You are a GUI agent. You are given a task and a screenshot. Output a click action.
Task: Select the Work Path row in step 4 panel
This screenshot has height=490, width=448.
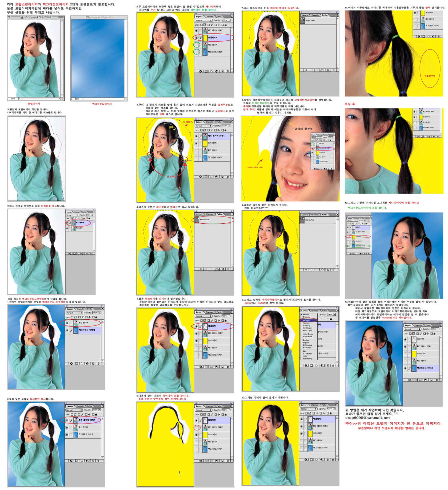212,219
